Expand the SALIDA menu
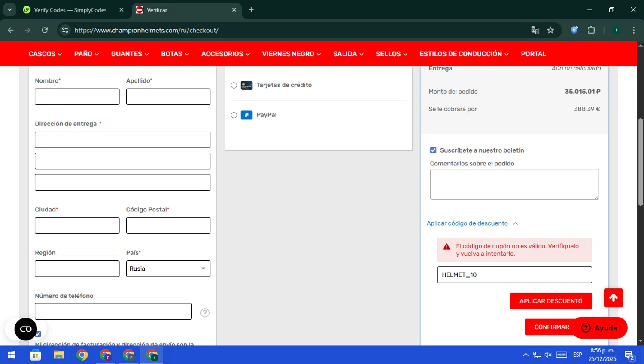Image resolution: width=644 pixels, height=364 pixels. pos(348,54)
